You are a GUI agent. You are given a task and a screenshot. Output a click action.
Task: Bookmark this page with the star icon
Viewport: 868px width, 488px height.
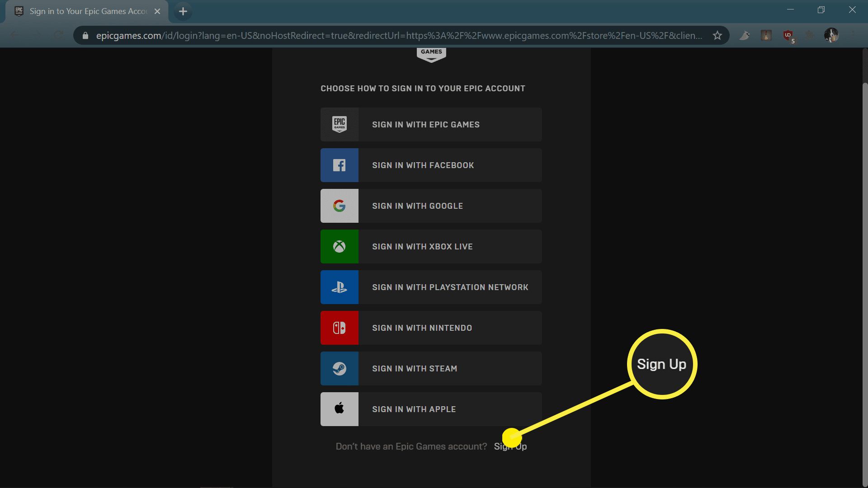(717, 35)
